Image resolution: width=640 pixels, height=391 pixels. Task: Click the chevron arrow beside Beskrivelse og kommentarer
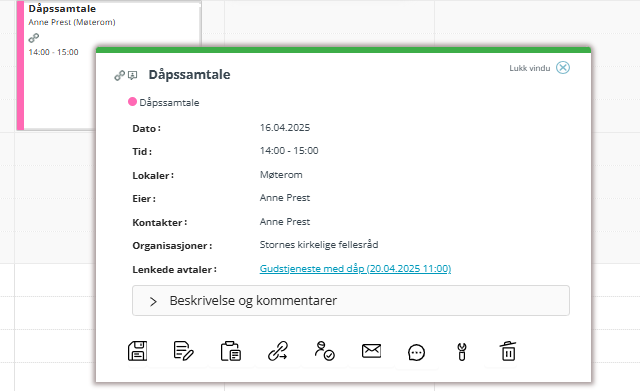[153, 302]
